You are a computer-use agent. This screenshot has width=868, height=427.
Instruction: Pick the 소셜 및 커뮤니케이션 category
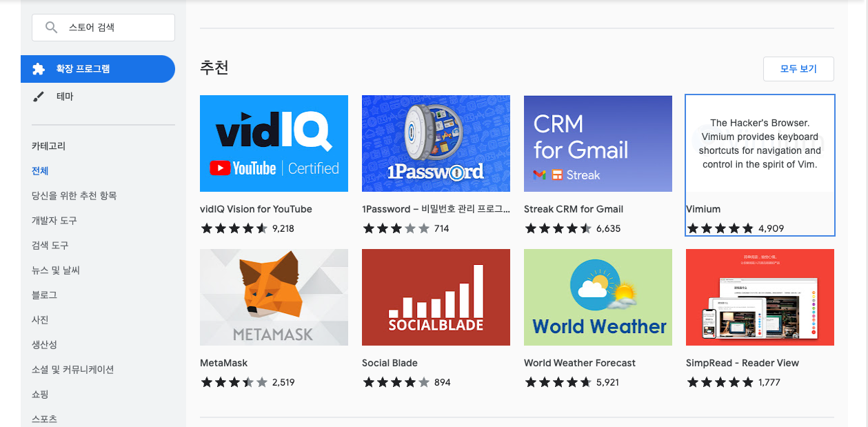pos(73,370)
